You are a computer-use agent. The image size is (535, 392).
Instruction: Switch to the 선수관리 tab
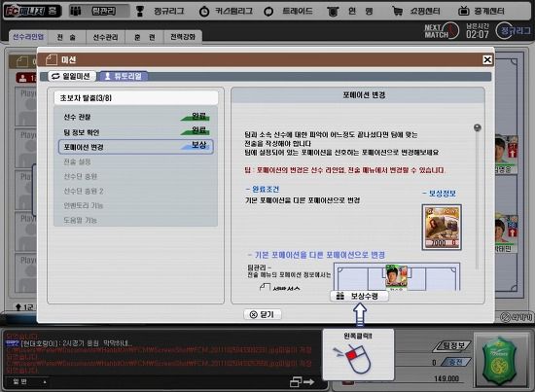(105, 37)
